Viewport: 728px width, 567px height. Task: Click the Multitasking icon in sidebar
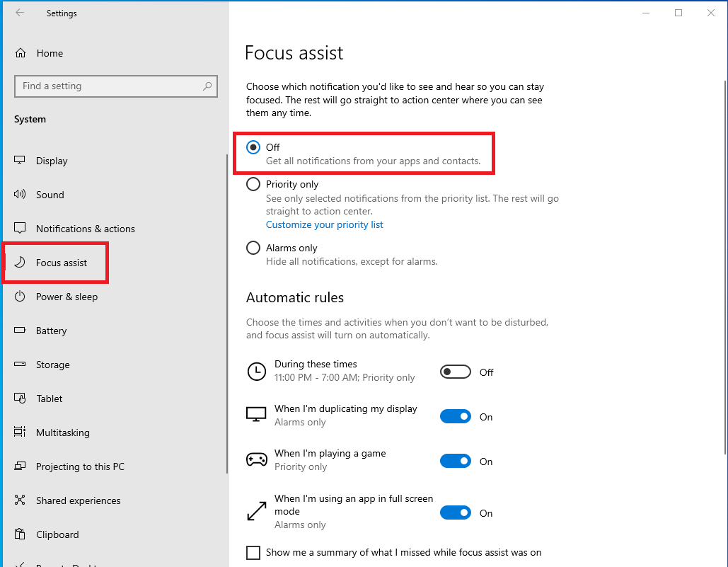(x=21, y=433)
